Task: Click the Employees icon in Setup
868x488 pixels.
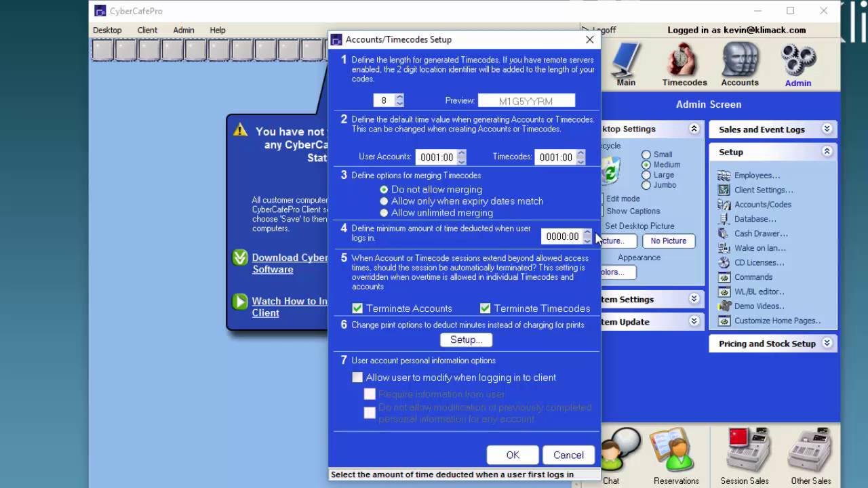Action: pyautogui.click(x=724, y=176)
